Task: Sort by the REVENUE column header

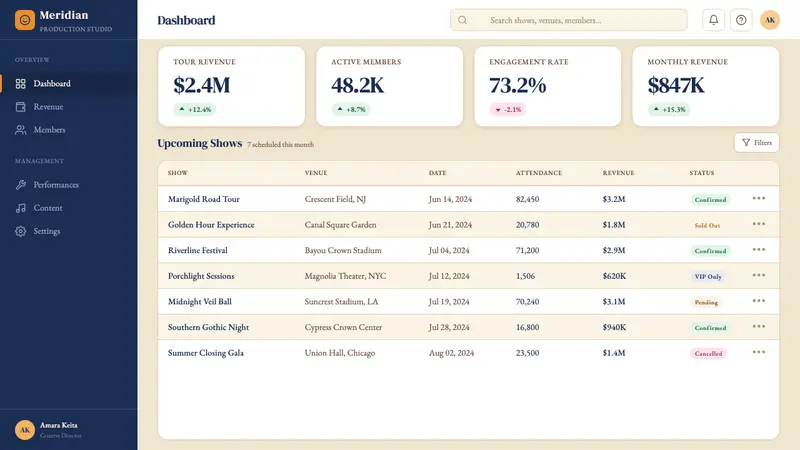Action: (x=618, y=173)
